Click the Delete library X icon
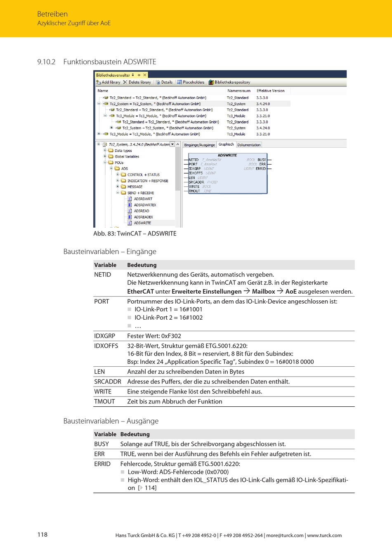Viewport: 392px width, 554px height. [x=125, y=82]
